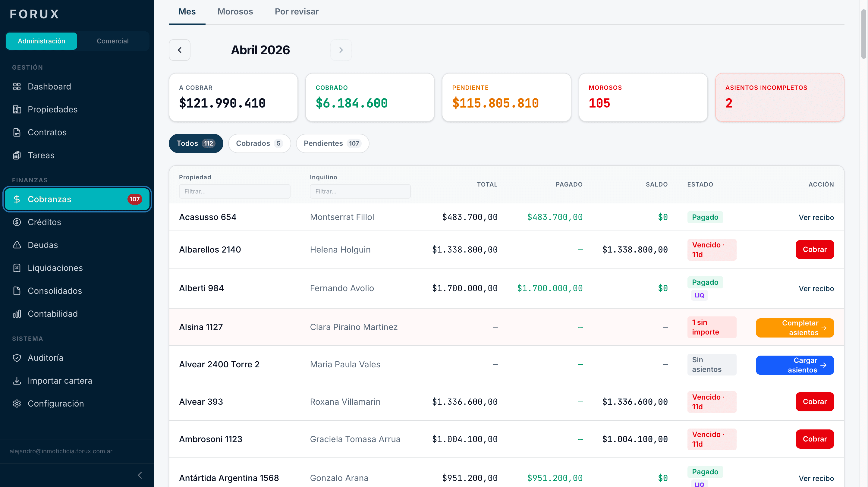
Task: Click the Propiedades building icon
Action: (17, 109)
